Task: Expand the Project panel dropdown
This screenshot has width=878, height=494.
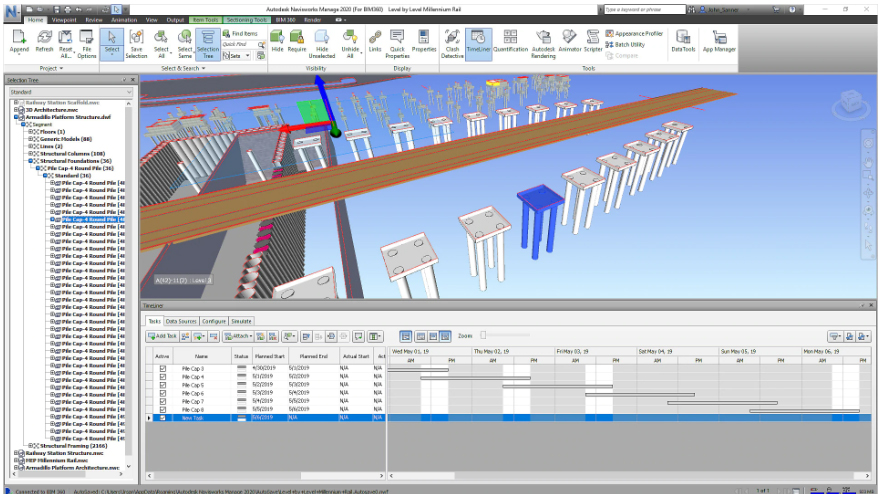Action: pos(51,68)
